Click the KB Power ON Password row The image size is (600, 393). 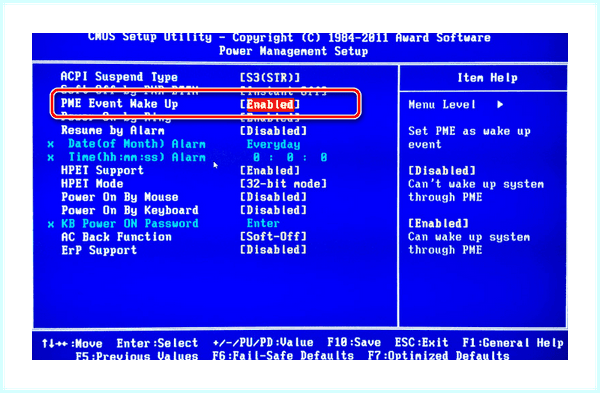coord(130,223)
